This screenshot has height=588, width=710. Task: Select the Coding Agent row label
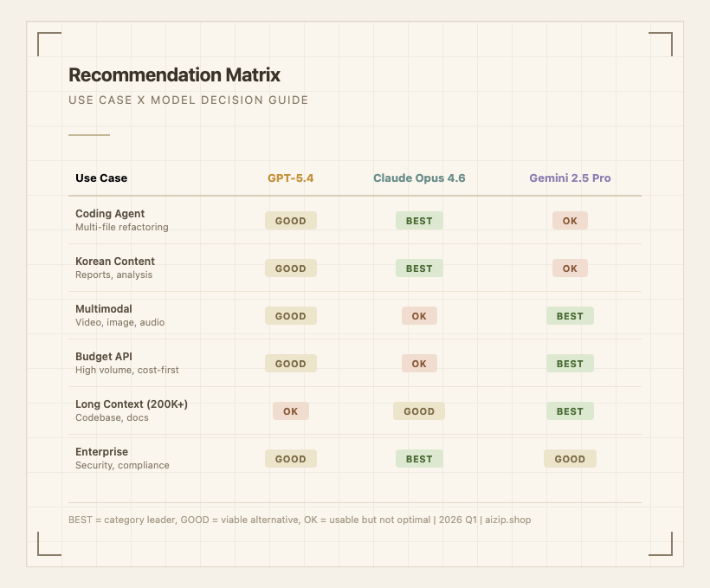click(x=110, y=214)
